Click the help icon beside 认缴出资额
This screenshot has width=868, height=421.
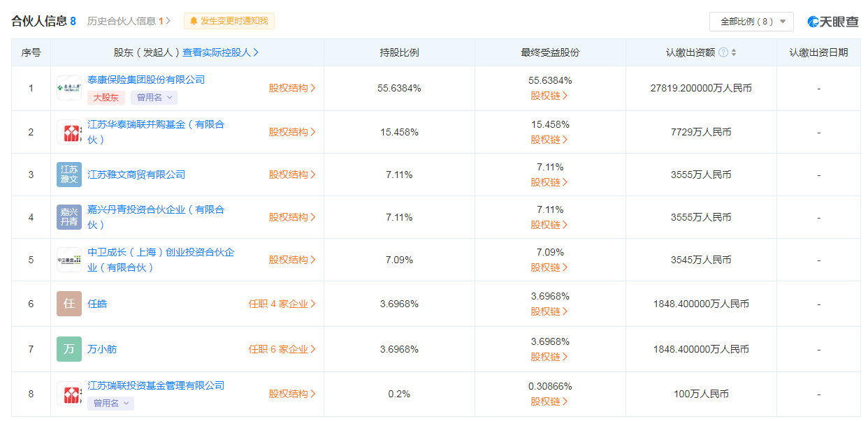[723, 52]
